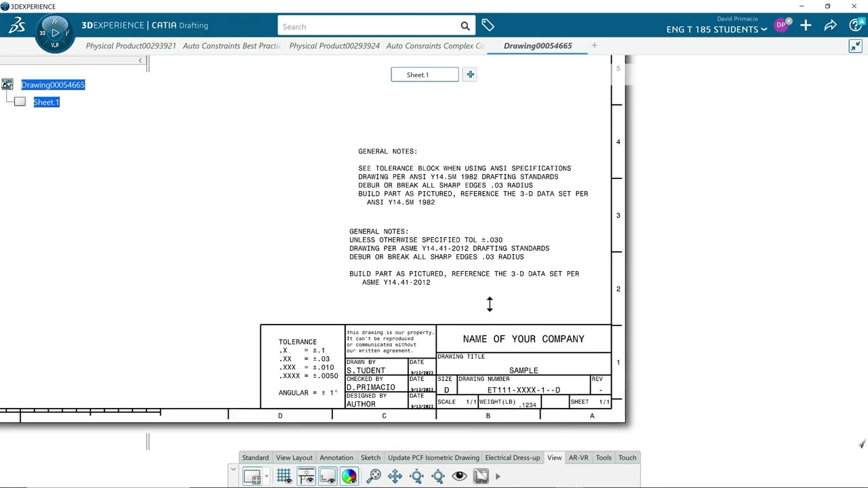
Task: Open the window layout dropdown arrow
Action: click(266, 476)
